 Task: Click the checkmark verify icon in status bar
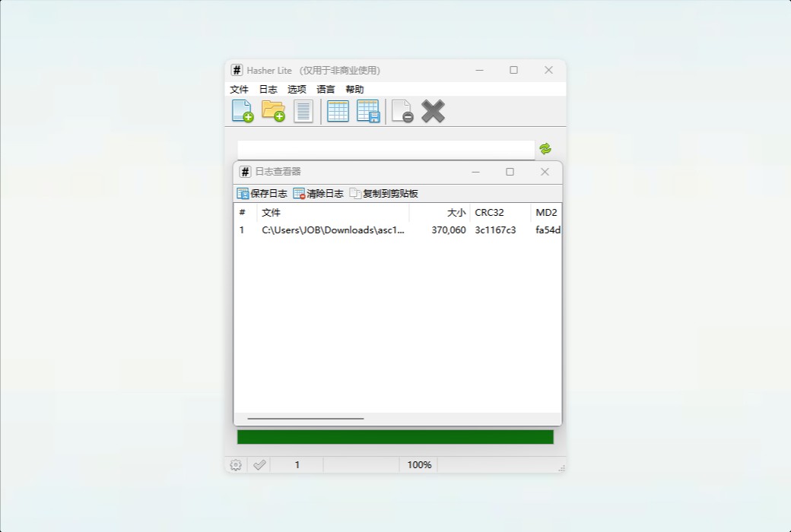pyautogui.click(x=259, y=464)
